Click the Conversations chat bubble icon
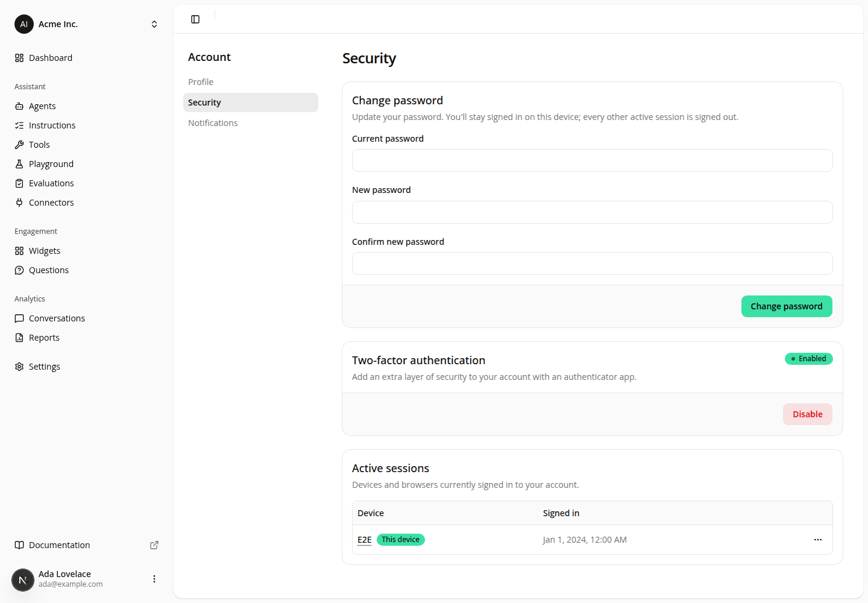The height and width of the screenshot is (603, 868). [x=19, y=318]
